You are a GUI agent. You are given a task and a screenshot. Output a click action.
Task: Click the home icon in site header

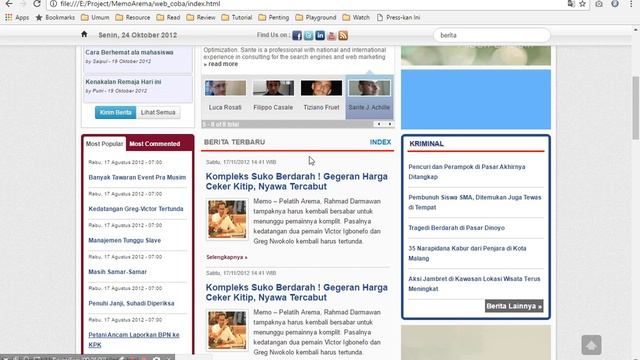pos(84,34)
